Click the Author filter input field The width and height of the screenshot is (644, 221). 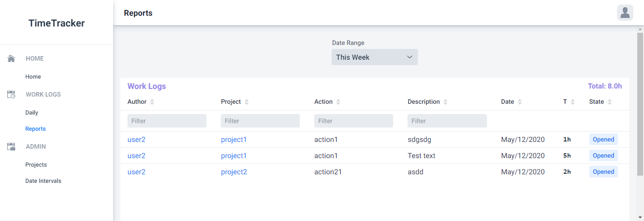tap(167, 121)
